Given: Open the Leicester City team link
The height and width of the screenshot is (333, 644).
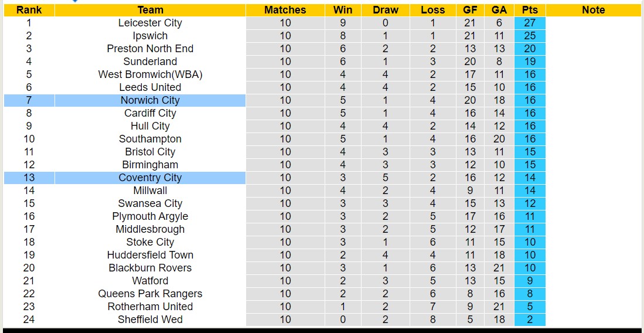Looking at the screenshot, I should 150,23.
